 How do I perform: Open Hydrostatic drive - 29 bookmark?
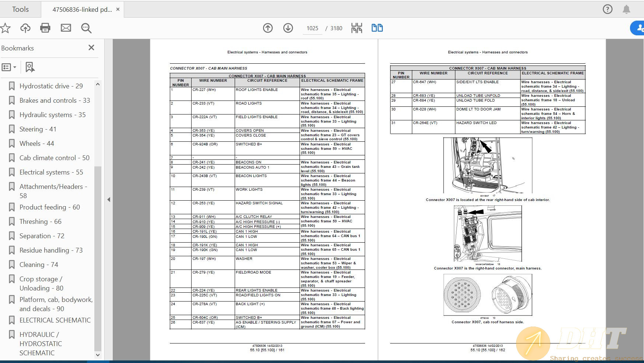tap(51, 86)
